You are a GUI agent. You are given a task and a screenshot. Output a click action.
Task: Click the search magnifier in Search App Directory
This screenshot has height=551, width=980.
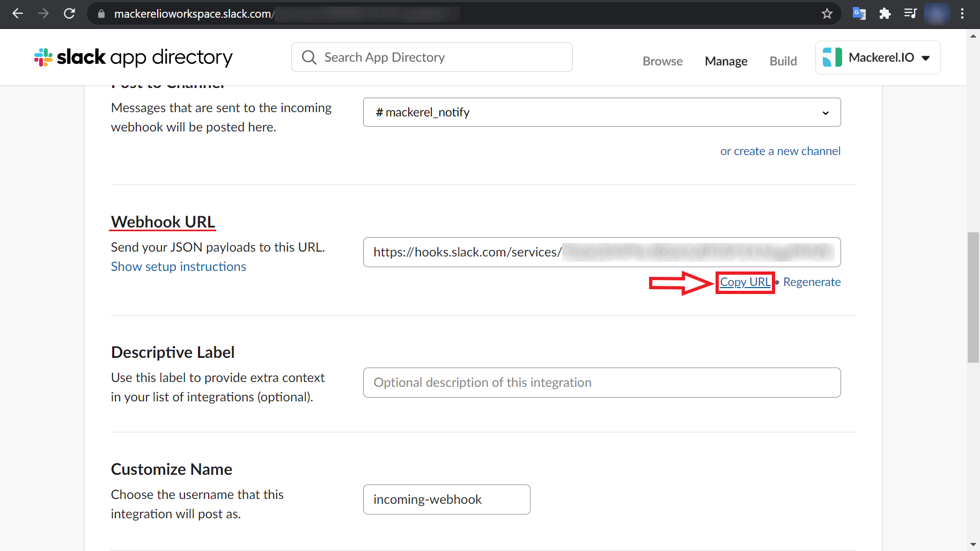click(309, 57)
